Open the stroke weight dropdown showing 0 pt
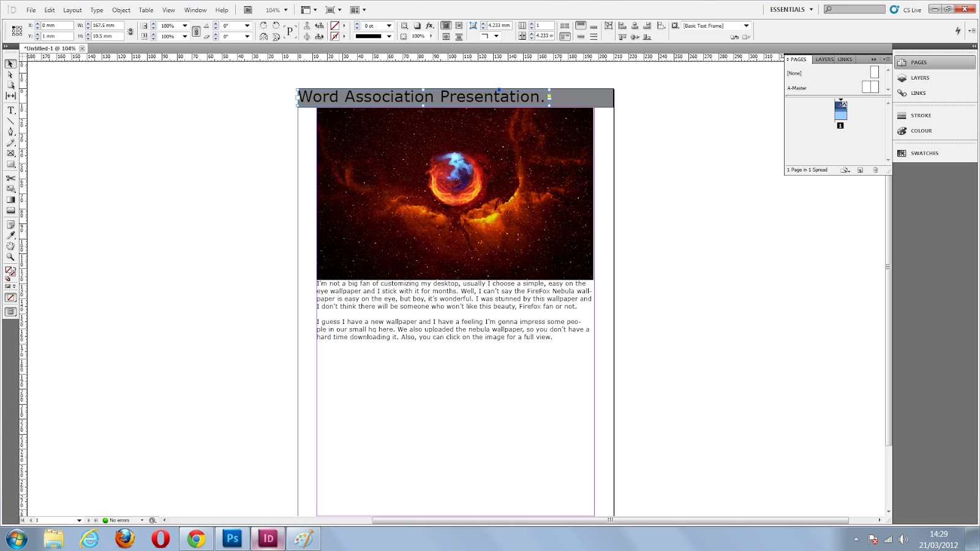The height and width of the screenshot is (551, 980). point(388,25)
